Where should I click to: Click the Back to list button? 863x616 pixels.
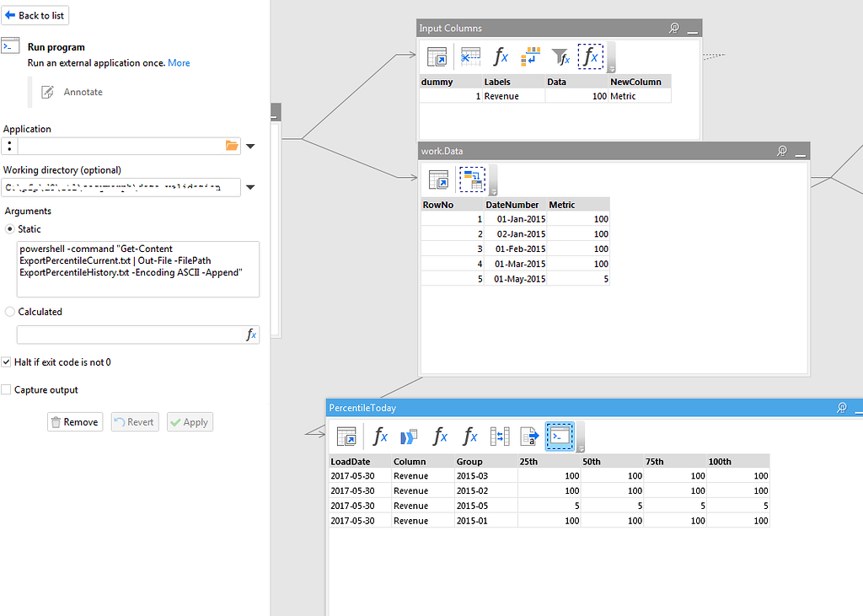pyautogui.click(x=35, y=15)
